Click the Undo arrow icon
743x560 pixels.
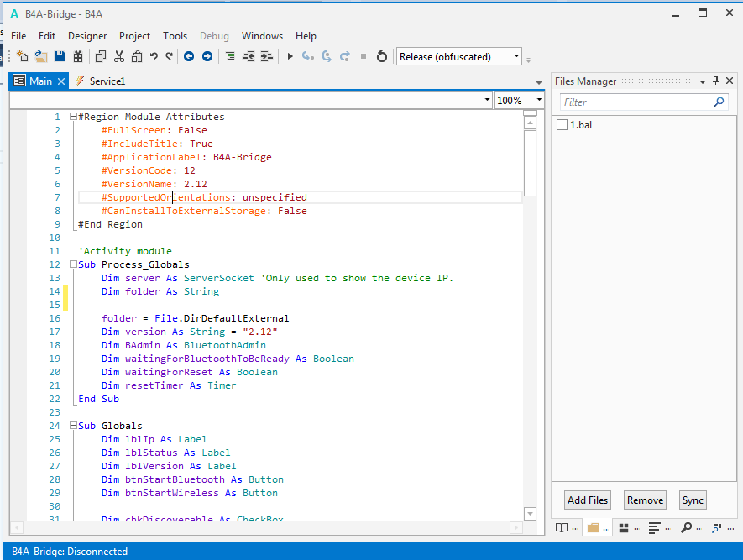tap(154, 56)
